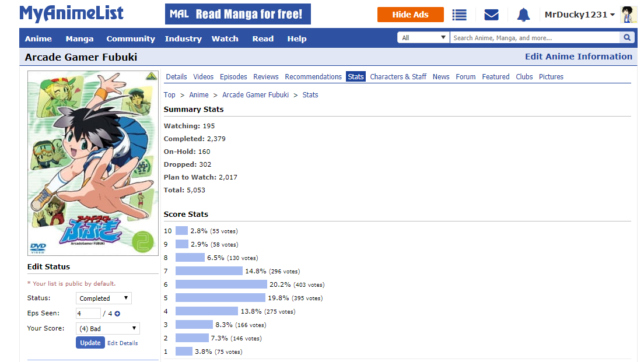Click the search magnifier button
644x362 pixels.
[x=627, y=38]
